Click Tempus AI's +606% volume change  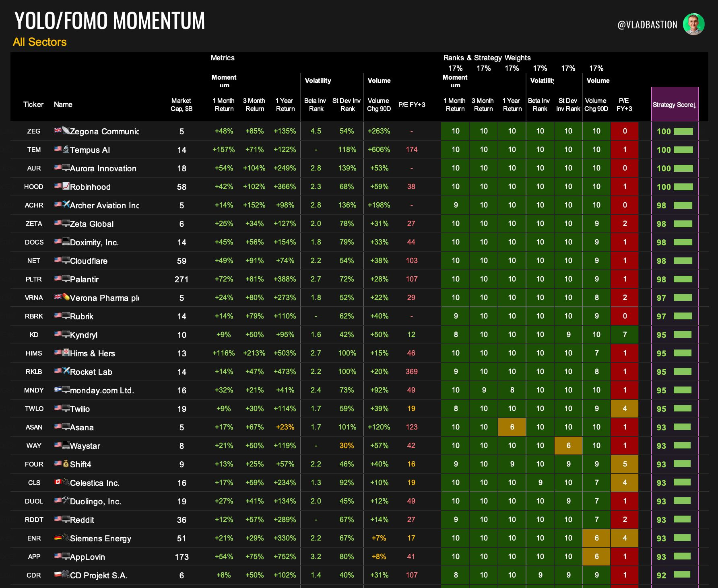[x=379, y=150]
